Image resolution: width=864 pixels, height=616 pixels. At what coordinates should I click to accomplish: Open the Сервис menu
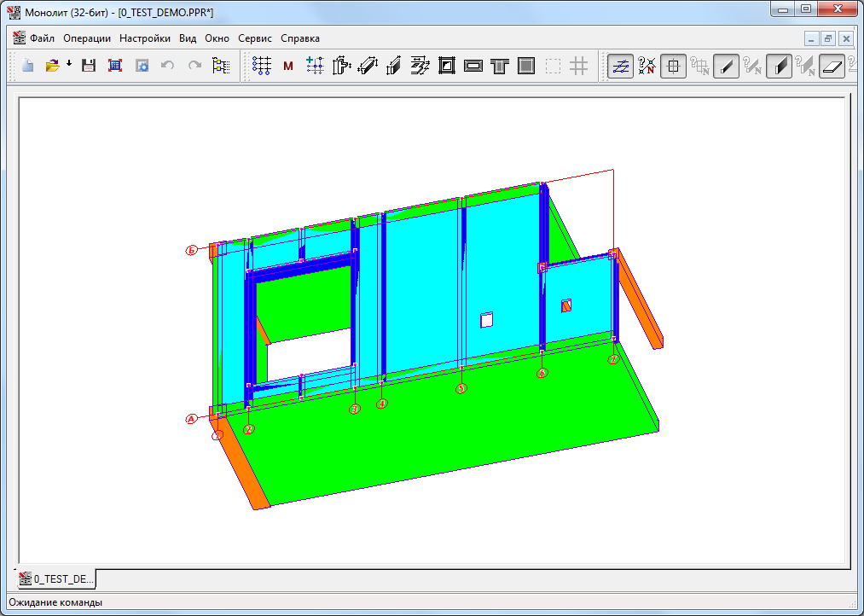tap(255, 38)
